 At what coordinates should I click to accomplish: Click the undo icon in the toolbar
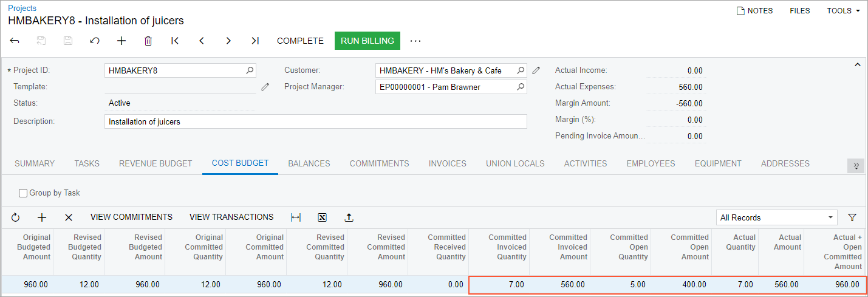click(x=95, y=41)
